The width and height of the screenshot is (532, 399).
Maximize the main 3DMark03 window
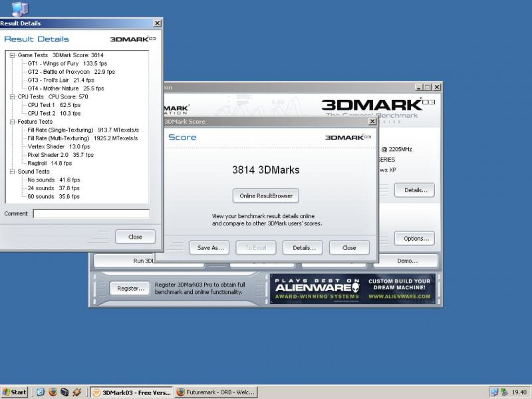[x=428, y=87]
